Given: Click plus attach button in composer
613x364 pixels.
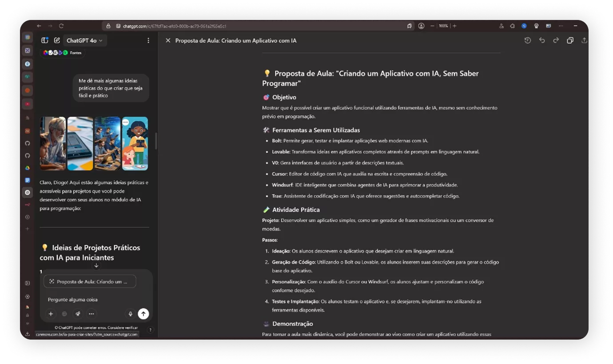Looking at the screenshot, I should click(51, 314).
